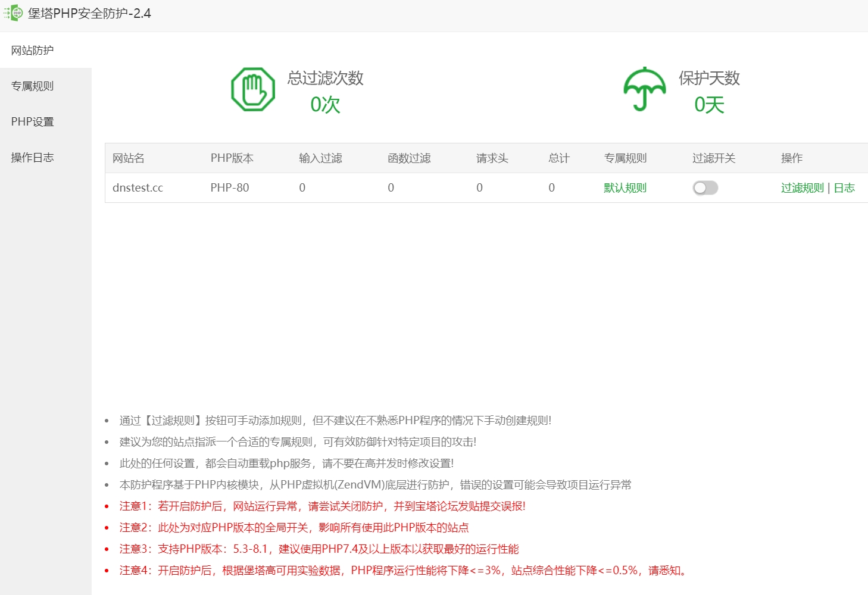Switch to the 网站防护 section
The height and width of the screenshot is (595, 868).
[33, 51]
